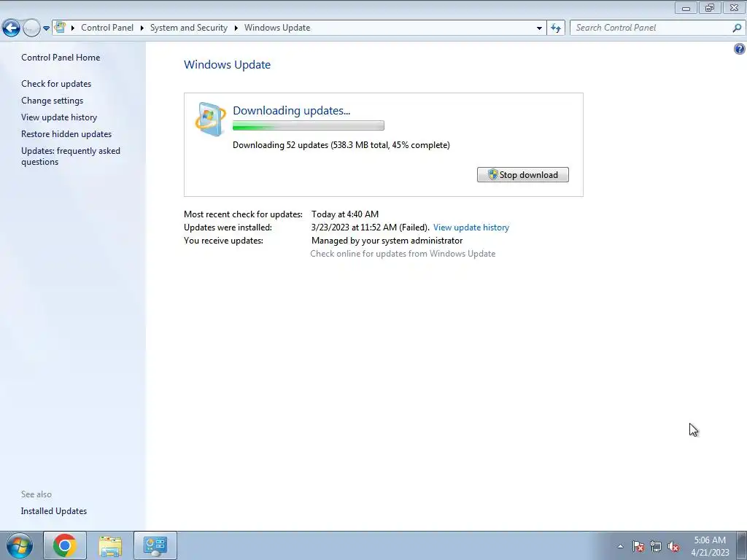Click the Windows Update shield icon
Image resolution: width=747 pixels, height=560 pixels.
211,119
